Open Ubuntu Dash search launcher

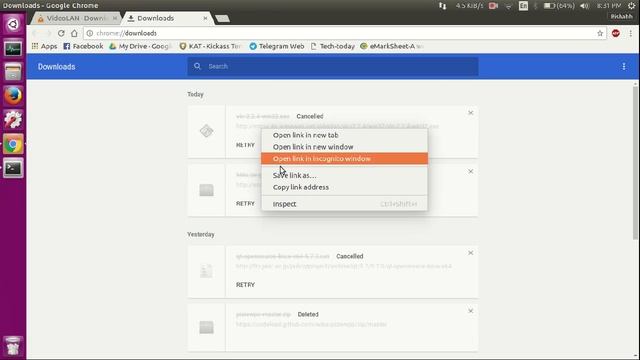(13, 24)
